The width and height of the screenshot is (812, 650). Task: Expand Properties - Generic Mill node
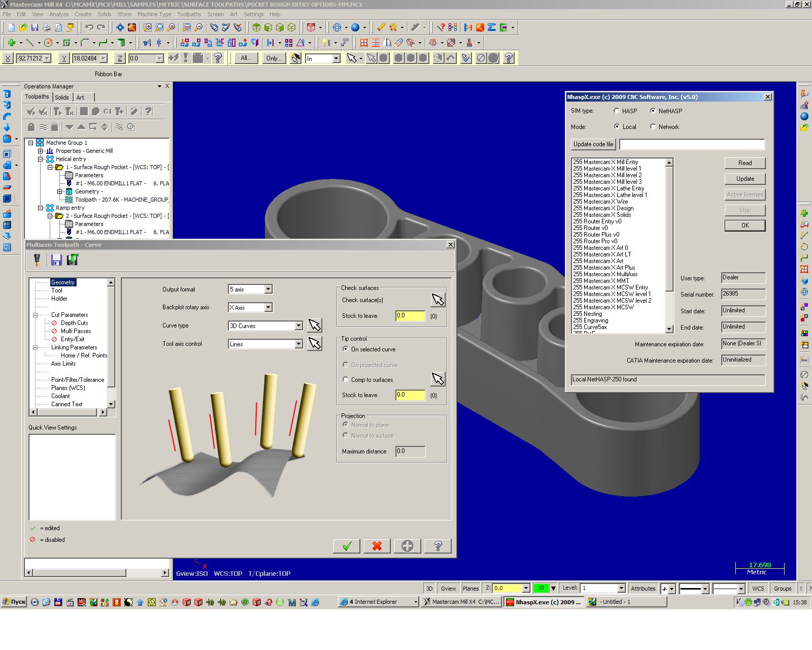coord(40,151)
